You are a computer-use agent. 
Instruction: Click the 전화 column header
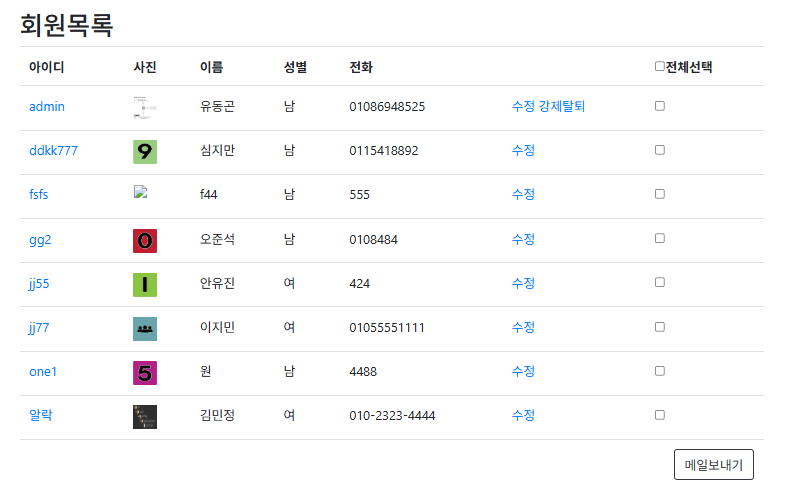[x=361, y=67]
